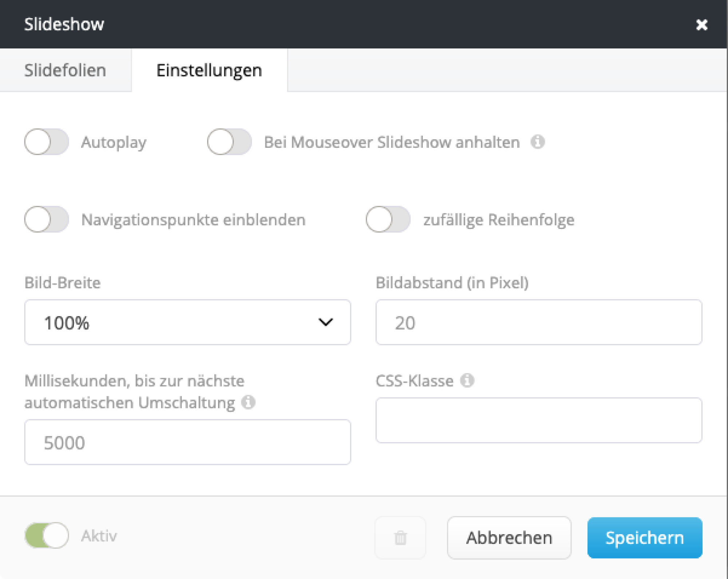Turn on Navigationspunkte einblenden
728x579 pixels.
[46, 219]
